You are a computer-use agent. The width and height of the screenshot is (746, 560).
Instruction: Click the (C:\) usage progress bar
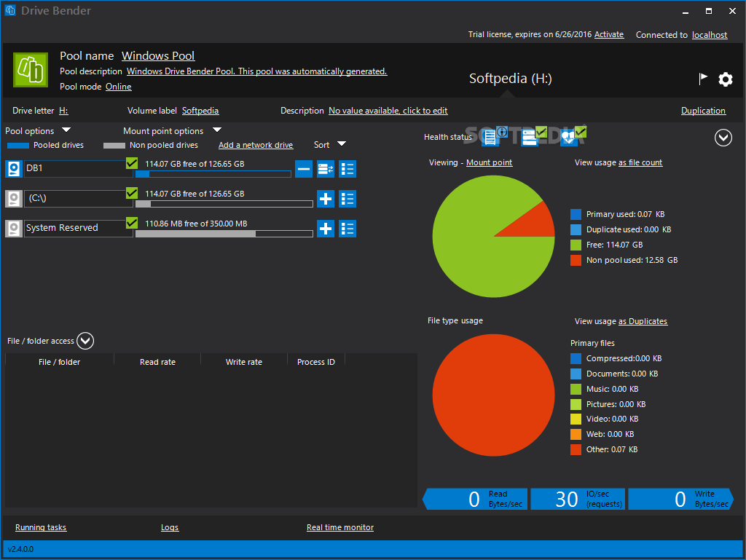coord(224,204)
